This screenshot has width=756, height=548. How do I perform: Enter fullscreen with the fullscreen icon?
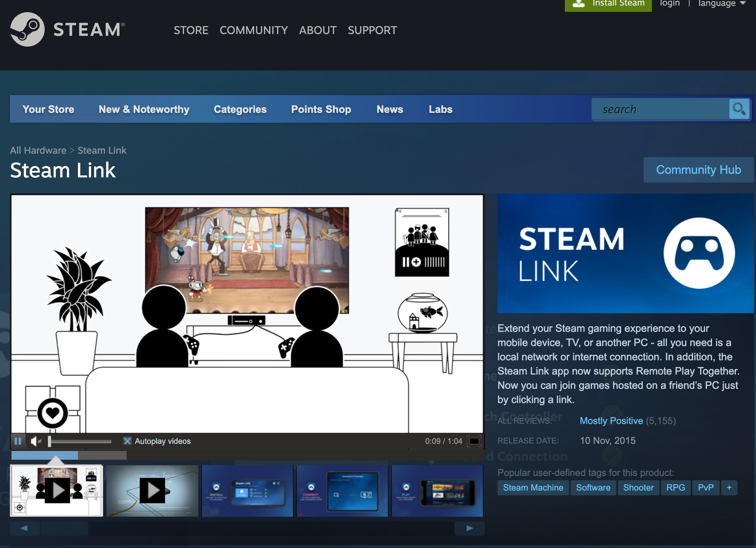pos(474,441)
